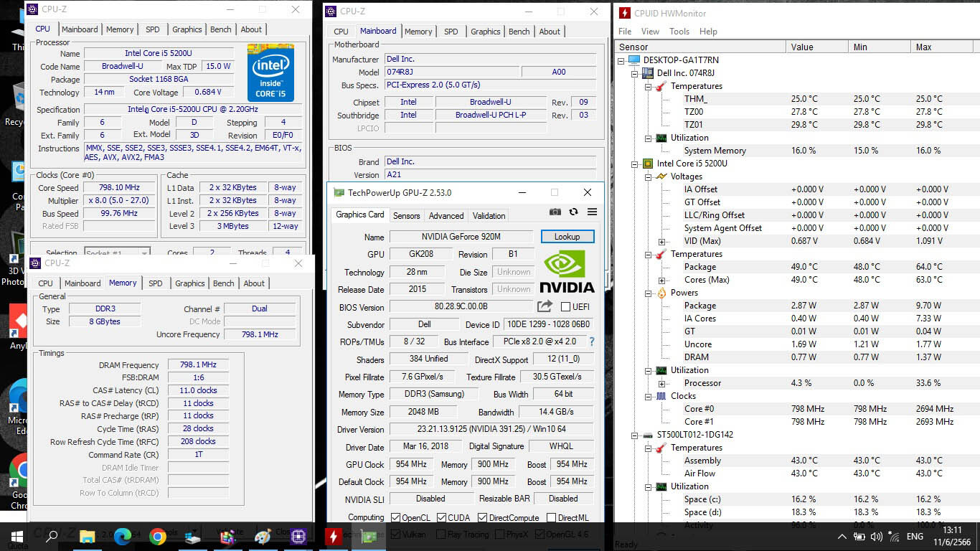The width and height of the screenshot is (980, 551).
Task: Open the Tools menu in HWMonitor
Action: [x=679, y=32]
